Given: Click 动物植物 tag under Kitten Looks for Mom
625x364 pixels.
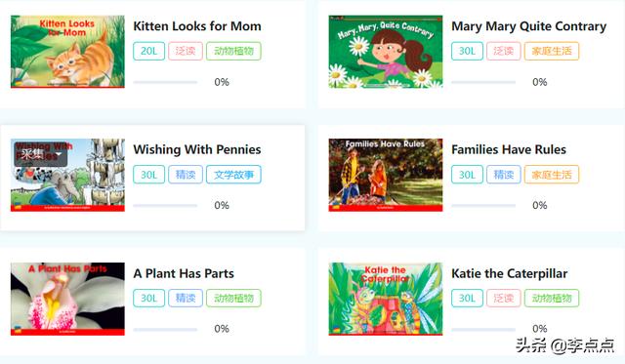Looking at the screenshot, I should click(x=233, y=51).
